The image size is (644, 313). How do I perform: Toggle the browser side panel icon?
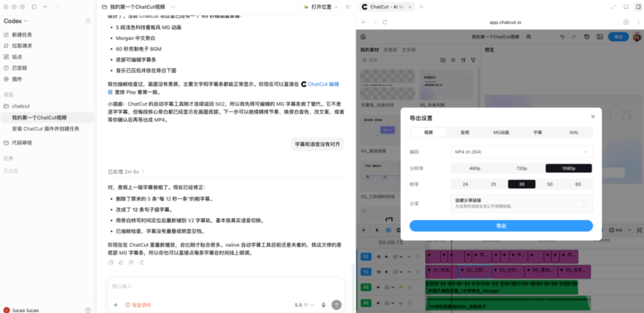click(637, 7)
